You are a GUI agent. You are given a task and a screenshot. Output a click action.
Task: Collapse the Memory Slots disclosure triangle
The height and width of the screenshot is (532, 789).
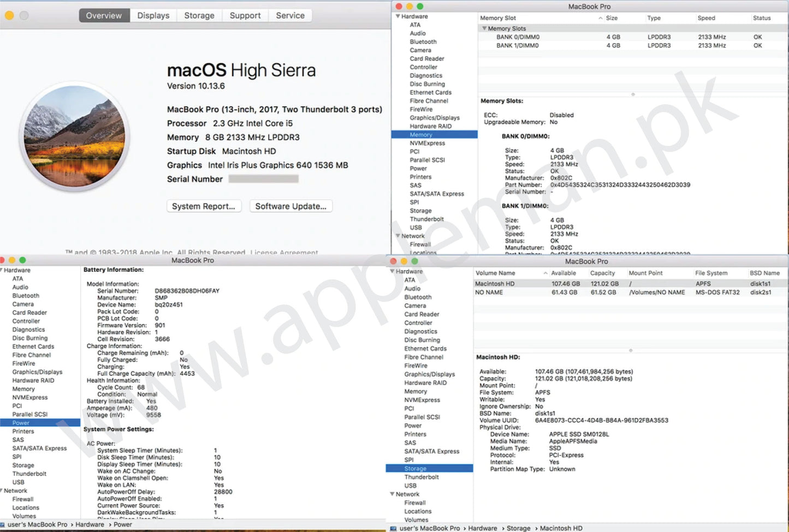click(x=484, y=28)
